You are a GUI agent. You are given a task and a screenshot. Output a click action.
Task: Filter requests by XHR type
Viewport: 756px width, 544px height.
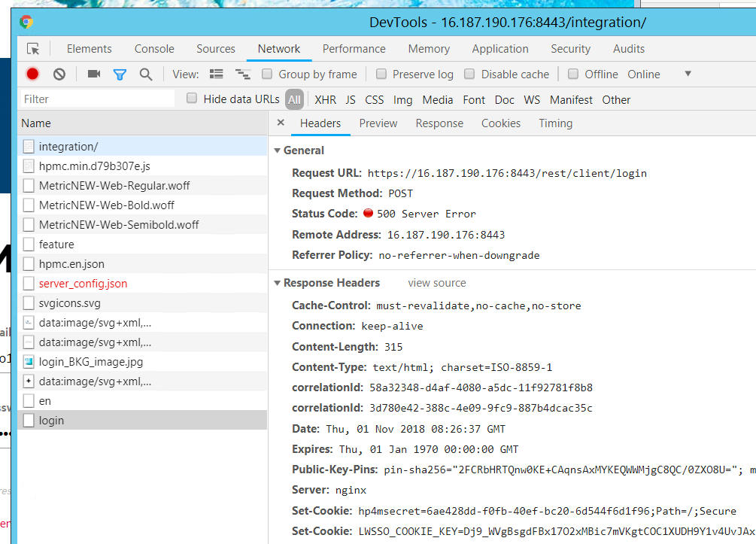(325, 99)
